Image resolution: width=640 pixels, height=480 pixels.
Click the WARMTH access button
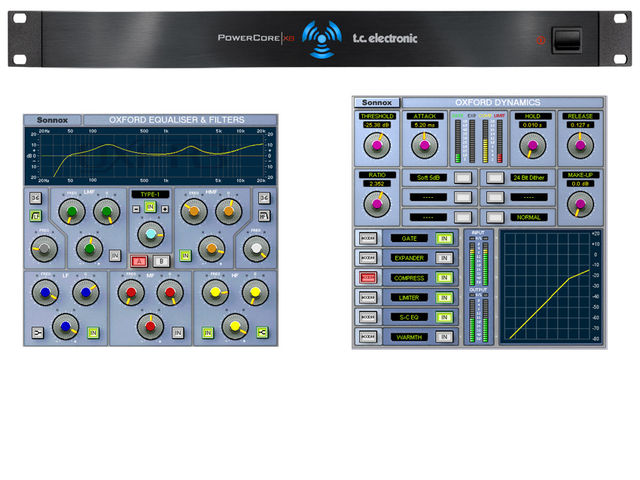pyautogui.click(x=368, y=337)
